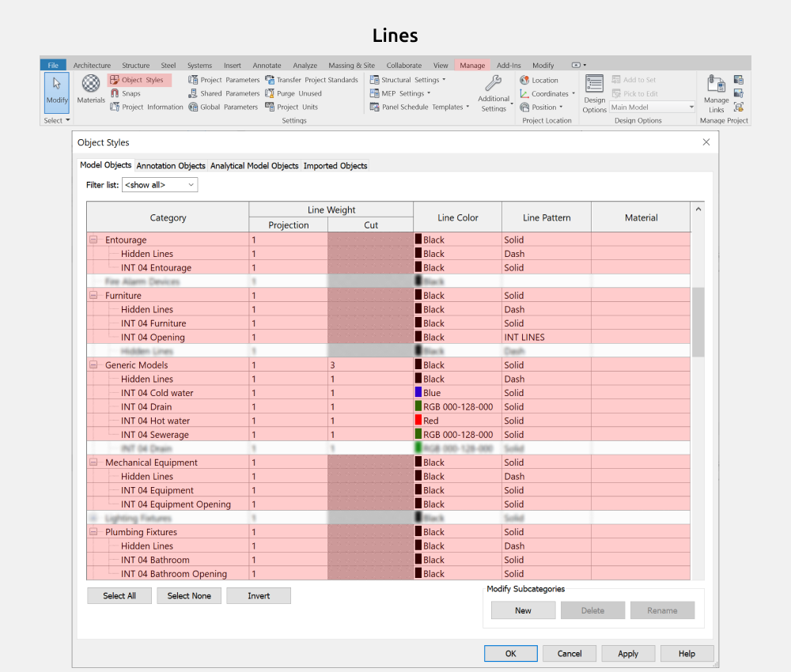Collapse the Plumbing Fixtures category
791x672 pixels.
pyautogui.click(x=93, y=531)
